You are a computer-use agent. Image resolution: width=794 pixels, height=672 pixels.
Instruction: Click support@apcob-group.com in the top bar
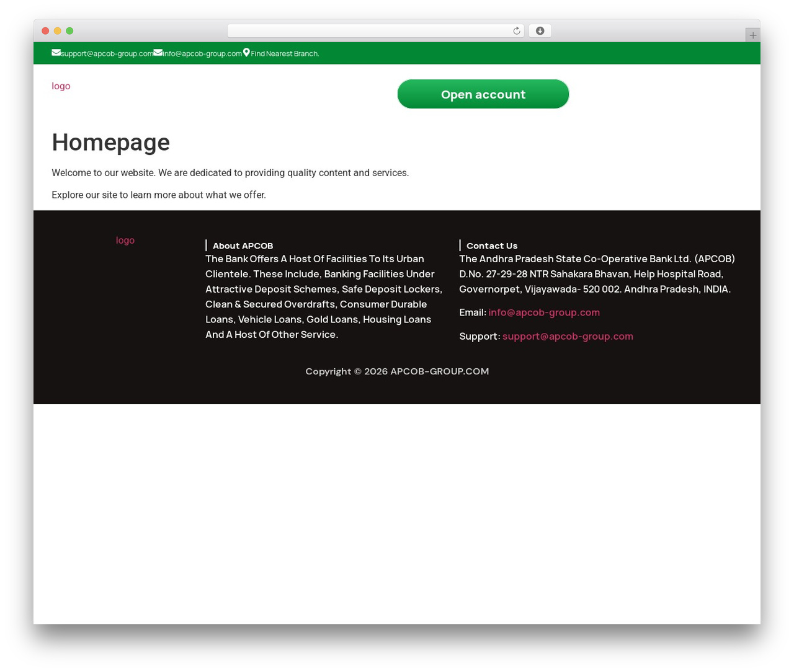[x=107, y=54]
